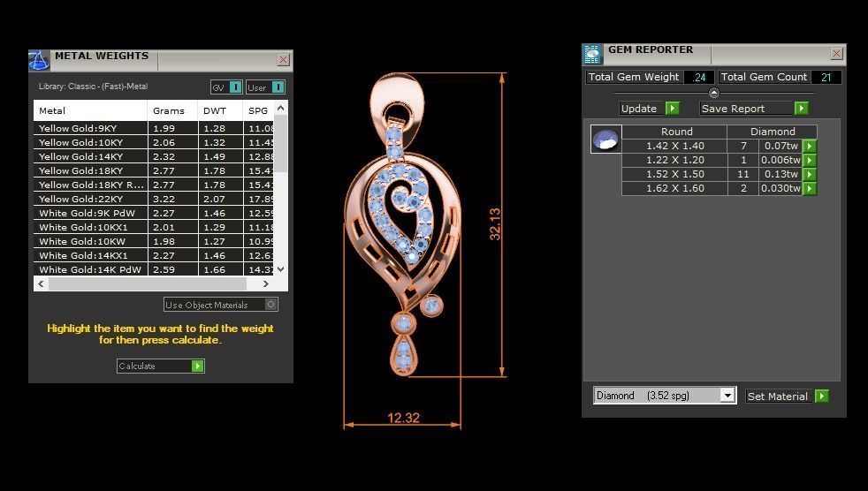
Task: Click the 12.32 width dimension label
Action: (404, 418)
